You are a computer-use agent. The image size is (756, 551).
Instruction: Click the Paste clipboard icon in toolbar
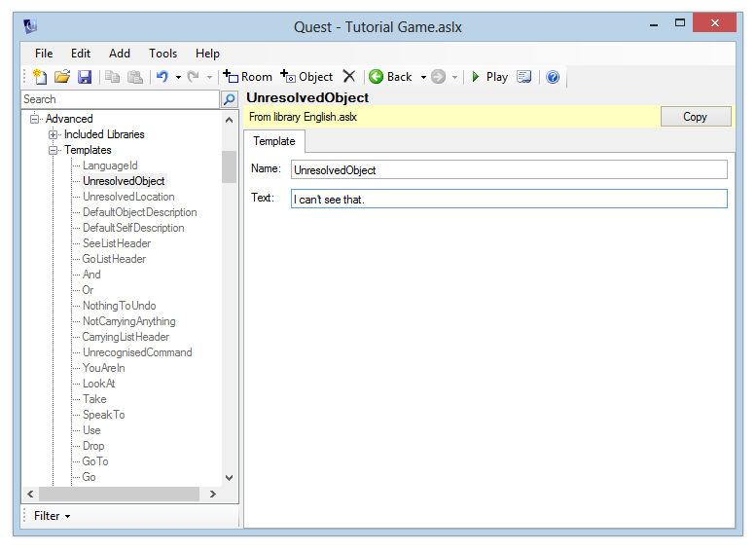pos(135,77)
